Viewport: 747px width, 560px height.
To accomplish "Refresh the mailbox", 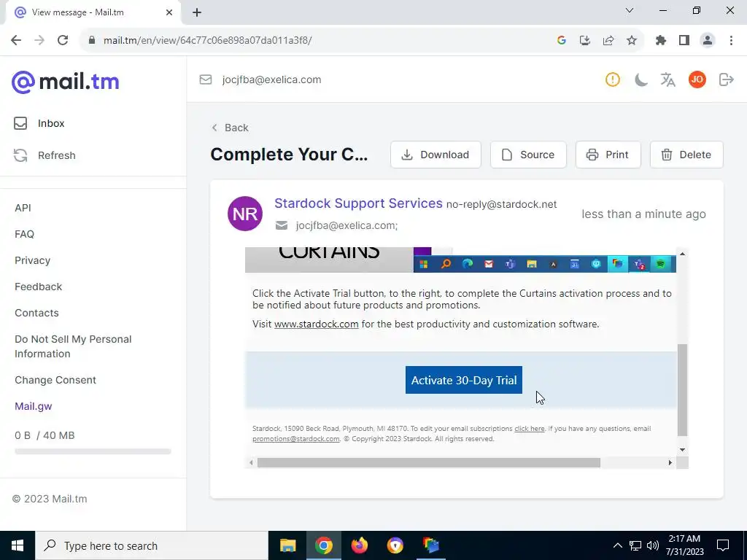I will coord(44,155).
